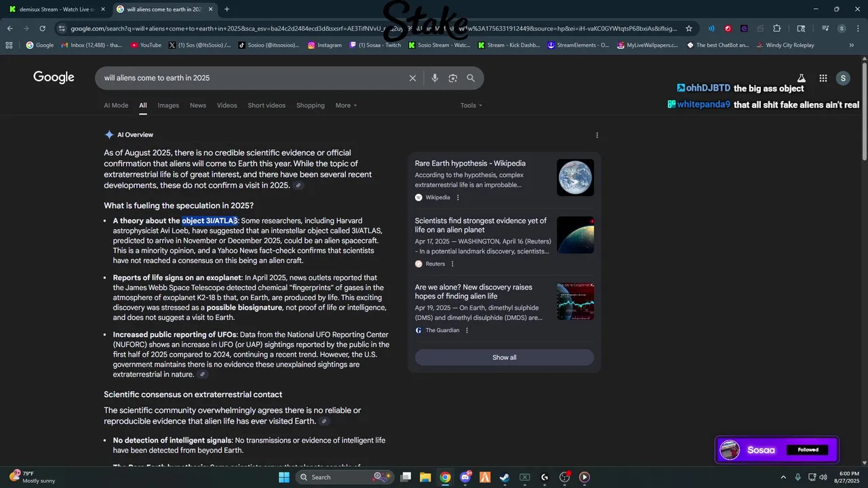Image resolution: width=868 pixels, height=488 pixels.
Task: Bookmark this page with the star icon
Action: coord(689,28)
